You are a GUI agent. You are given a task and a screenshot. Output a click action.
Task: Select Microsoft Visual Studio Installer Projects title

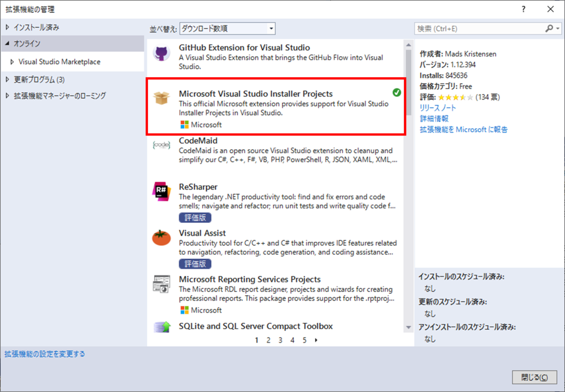point(256,94)
